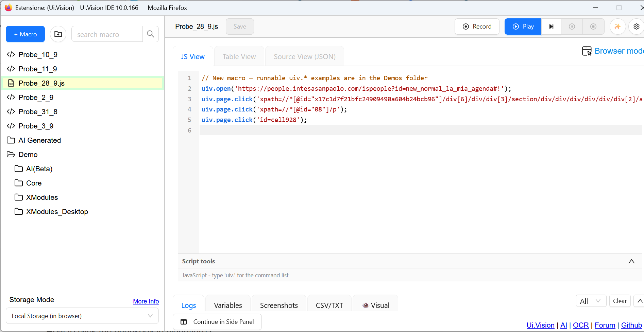The height and width of the screenshot is (332, 644).
Task: Click the Core folder icon
Action: pos(19,183)
